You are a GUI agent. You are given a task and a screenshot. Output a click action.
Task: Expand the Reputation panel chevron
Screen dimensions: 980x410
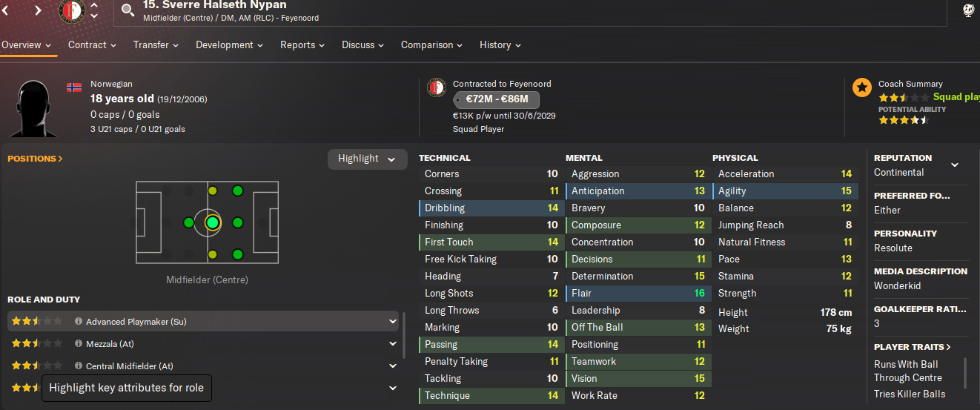(955, 165)
